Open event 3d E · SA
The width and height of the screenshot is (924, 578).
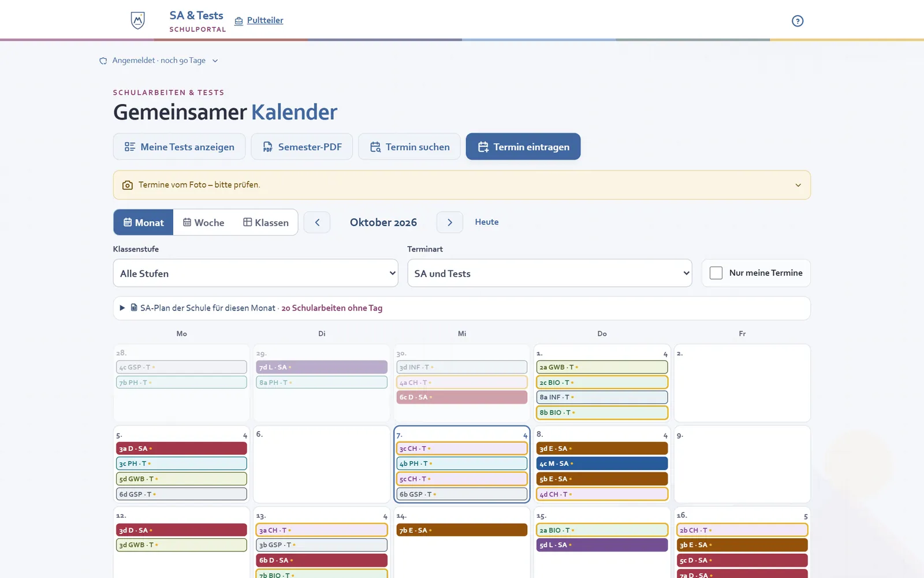pos(602,449)
